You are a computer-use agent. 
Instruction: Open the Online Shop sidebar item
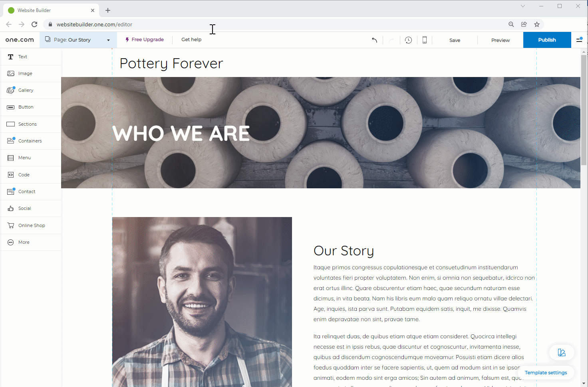pyautogui.click(x=31, y=225)
